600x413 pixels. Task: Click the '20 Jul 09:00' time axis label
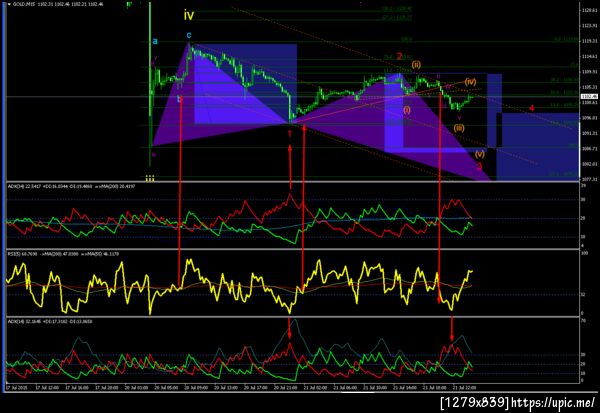tap(196, 387)
